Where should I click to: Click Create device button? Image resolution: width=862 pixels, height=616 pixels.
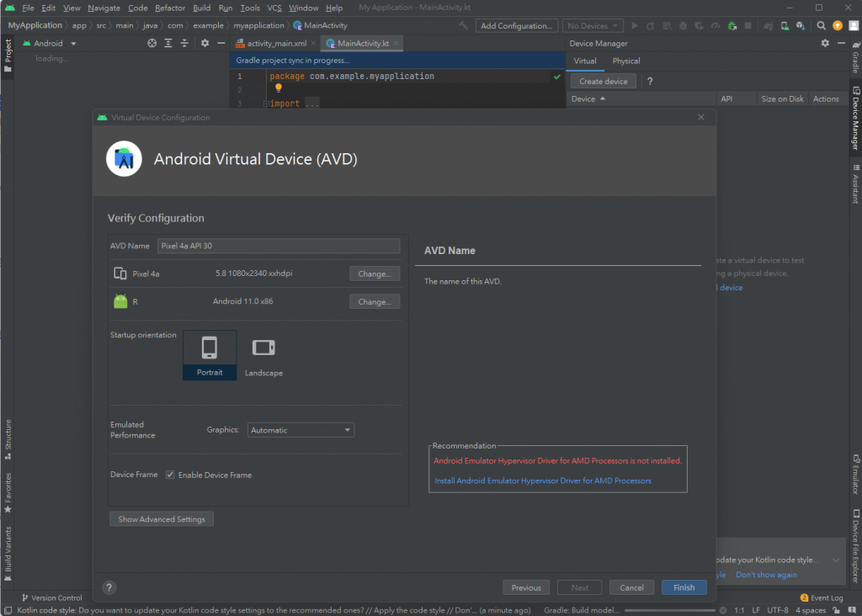603,82
